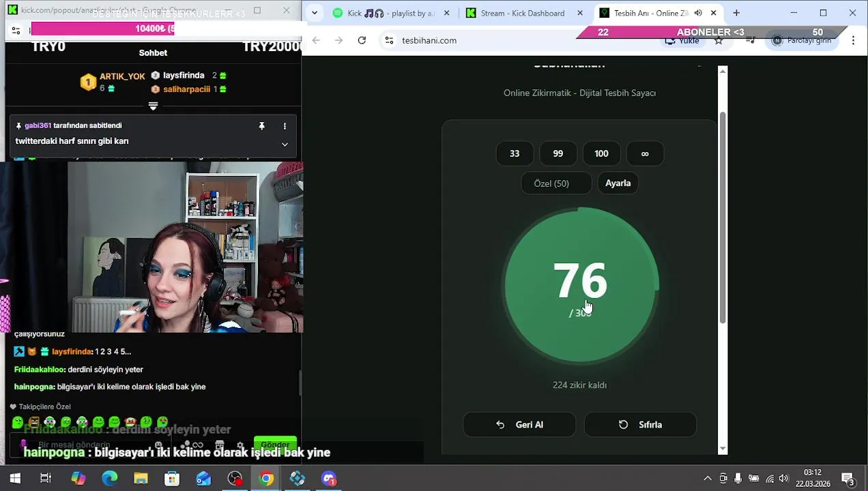Go back in Chrome browser

click(316, 40)
